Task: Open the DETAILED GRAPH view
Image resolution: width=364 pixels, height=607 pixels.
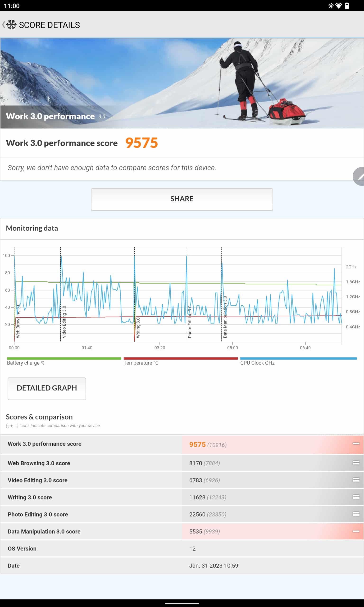Action: [x=47, y=388]
